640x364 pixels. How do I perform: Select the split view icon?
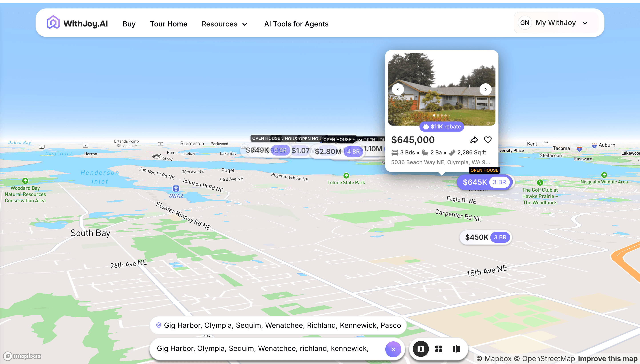[x=456, y=349]
